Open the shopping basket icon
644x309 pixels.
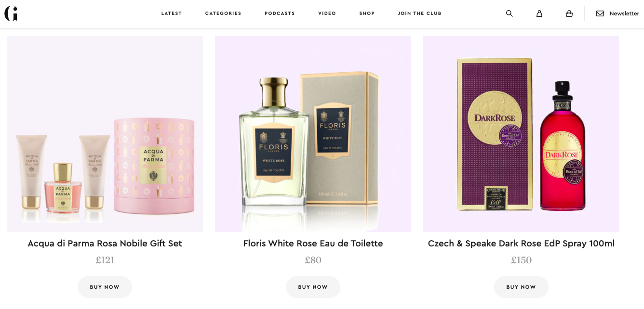click(x=569, y=13)
